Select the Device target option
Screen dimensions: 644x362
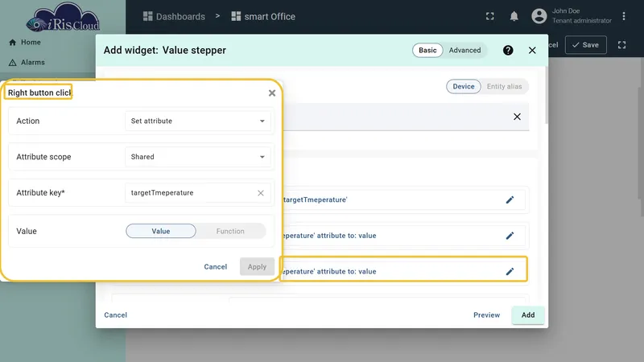click(x=464, y=86)
